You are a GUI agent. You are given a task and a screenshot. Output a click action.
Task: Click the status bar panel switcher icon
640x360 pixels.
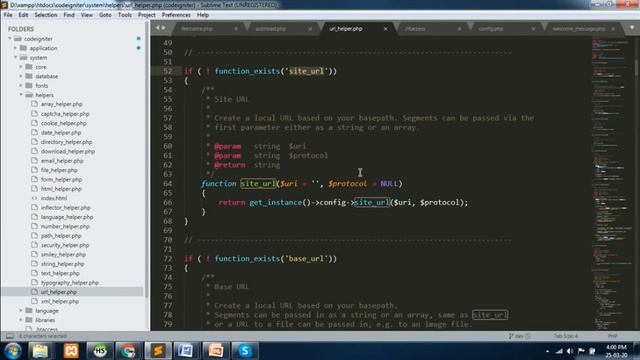click(9, 336)
